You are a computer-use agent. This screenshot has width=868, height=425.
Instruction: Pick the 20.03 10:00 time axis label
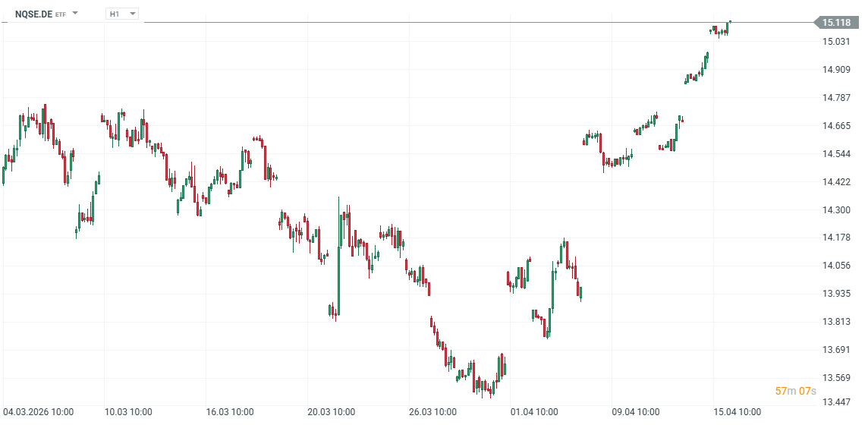click(x=331, y=412)
